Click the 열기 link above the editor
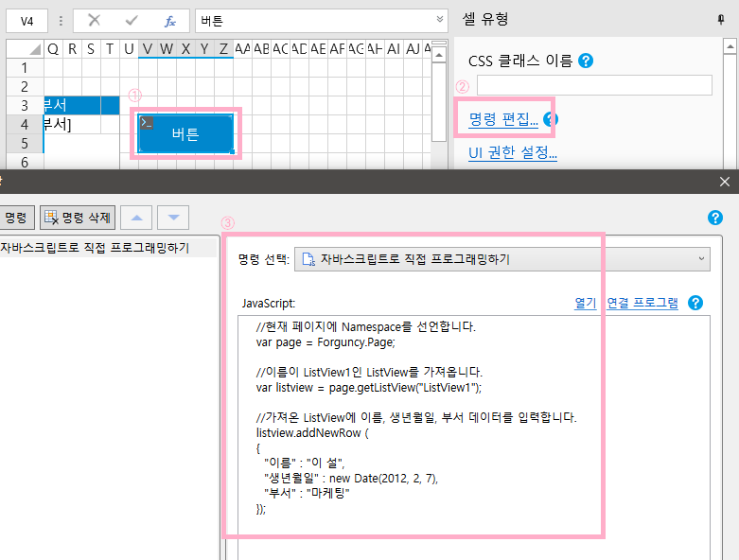 [585, 303]
